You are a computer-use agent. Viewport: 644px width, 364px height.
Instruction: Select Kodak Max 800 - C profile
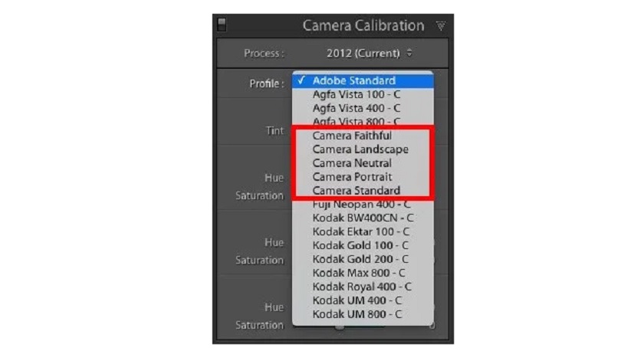tap(359, 273)
